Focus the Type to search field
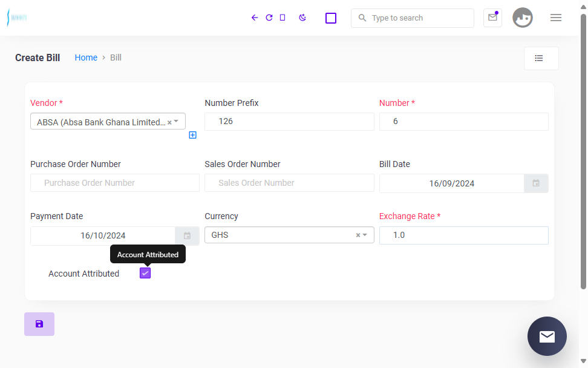This screenshot has width=588, height=368. tap(413, 18)
